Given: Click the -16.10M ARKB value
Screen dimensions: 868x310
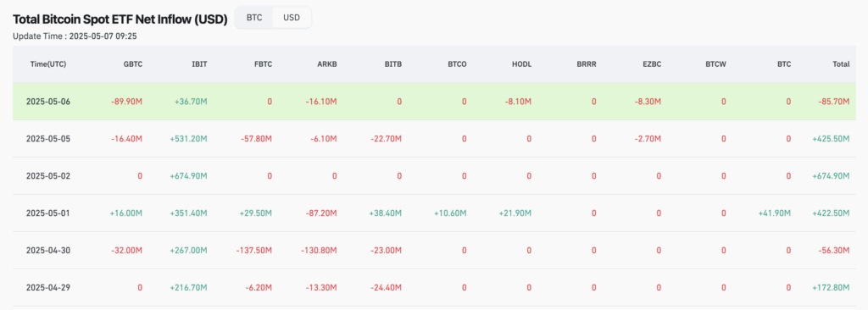Looking at the screenshot, I should pos(321,102).
